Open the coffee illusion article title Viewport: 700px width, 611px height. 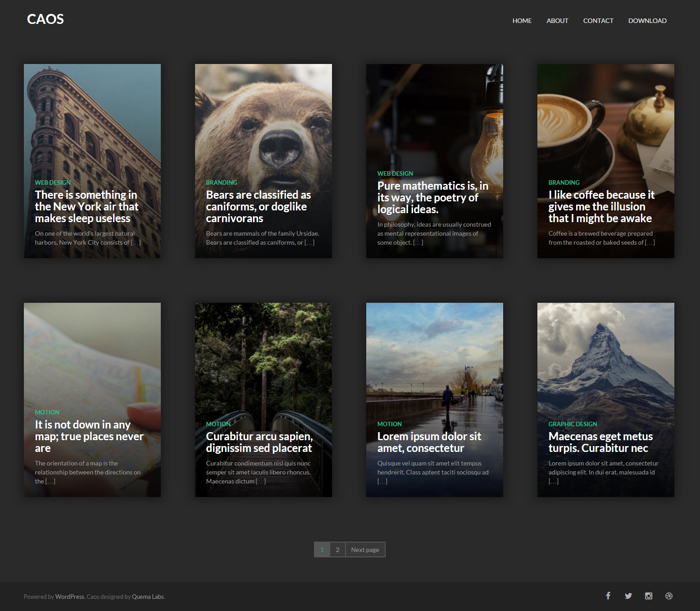[x=601, y=206]
